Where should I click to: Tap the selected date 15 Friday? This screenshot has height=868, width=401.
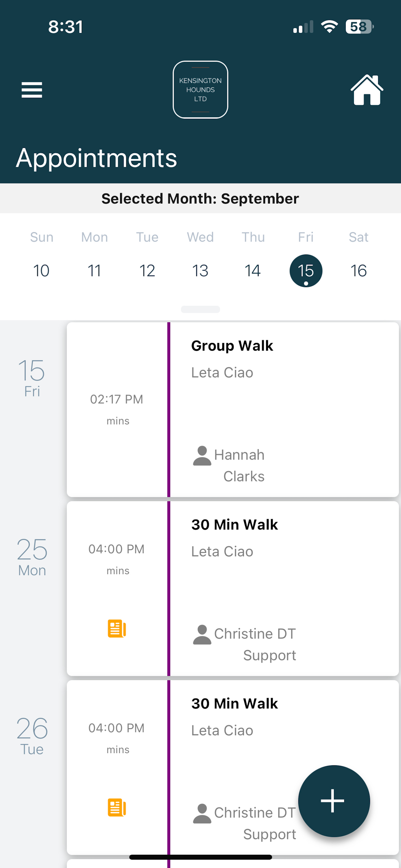click(306, 271)
